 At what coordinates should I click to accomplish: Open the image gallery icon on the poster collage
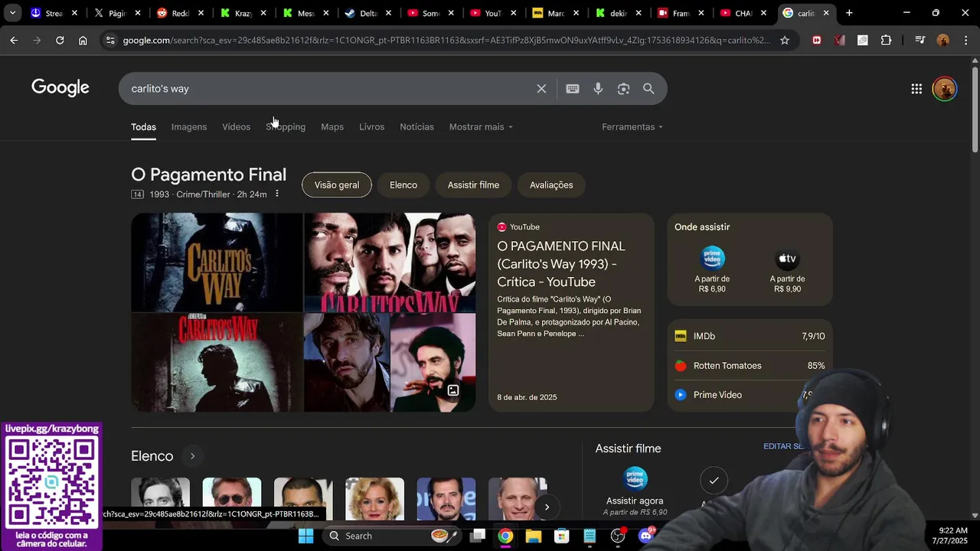coord(453,390)
